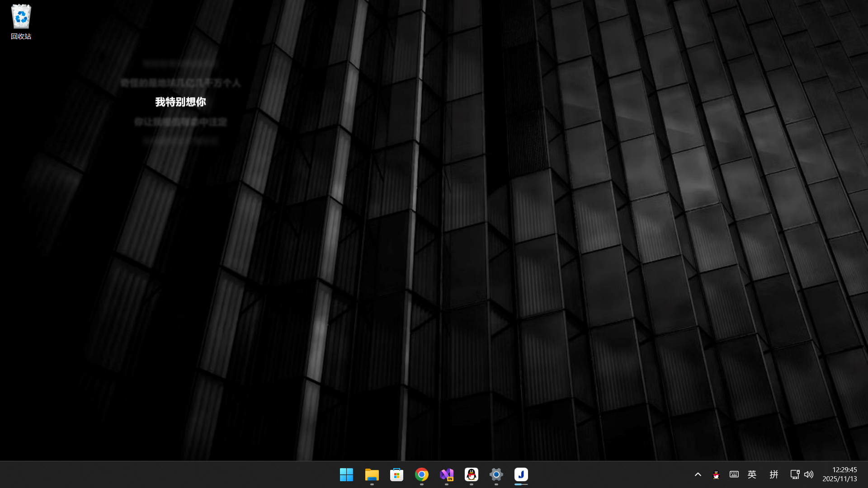Image resolution: width=868 pixels, height=488 pixels.
Task: Open the clock and date 12:29:45 panel
Action: pyautogui.click(x=844, y=470)
